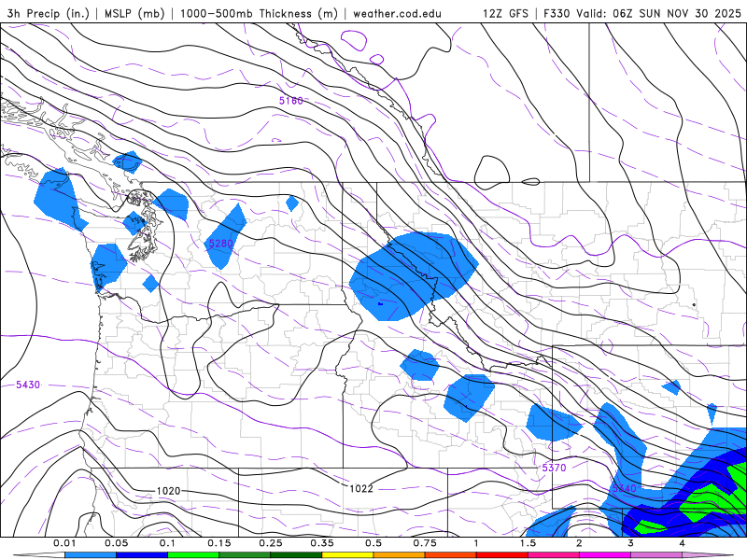The height and width of the screenshot is (560, 747).
Task: Click the 0.1 legend value
Action: coord(168,543)
